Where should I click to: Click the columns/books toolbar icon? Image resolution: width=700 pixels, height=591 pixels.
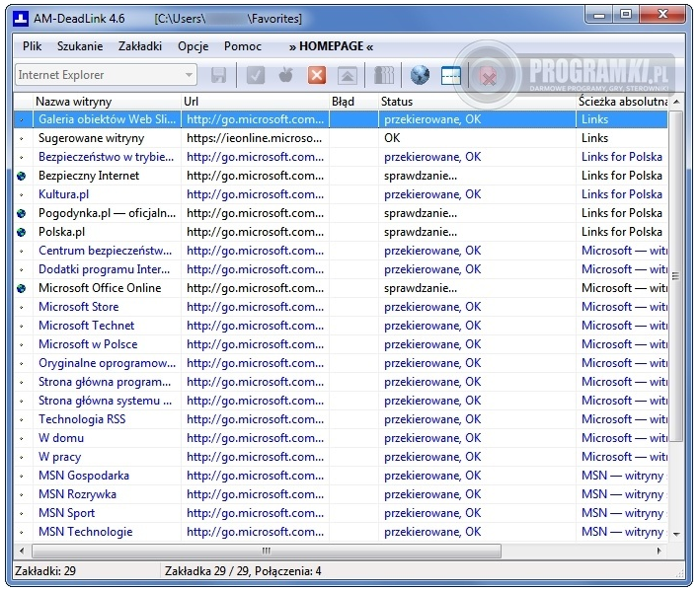[383, 75]
